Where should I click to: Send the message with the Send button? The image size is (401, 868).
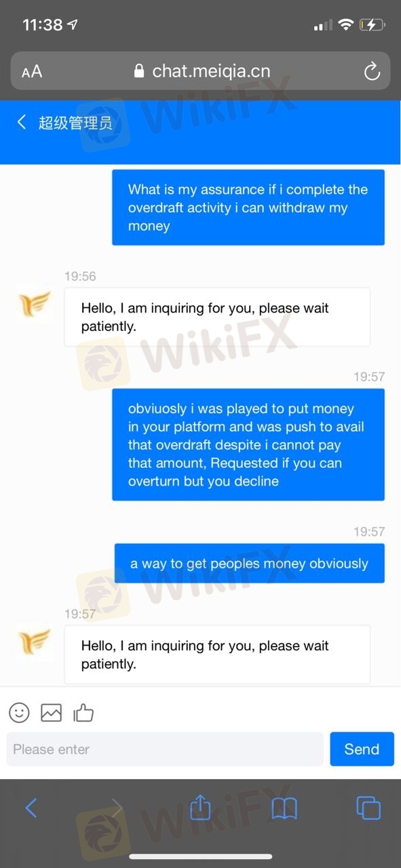362,749
